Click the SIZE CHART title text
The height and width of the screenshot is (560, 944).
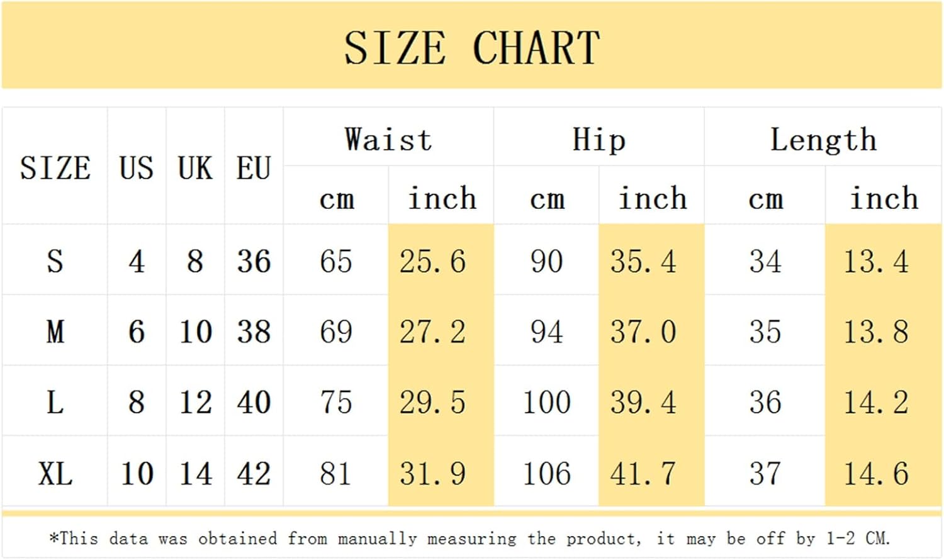coord(471,48)
